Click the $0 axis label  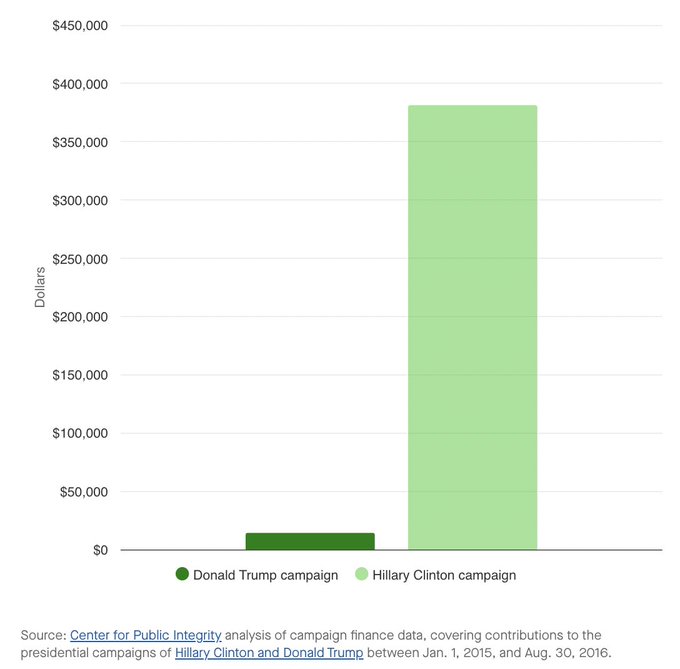point(100,550)
